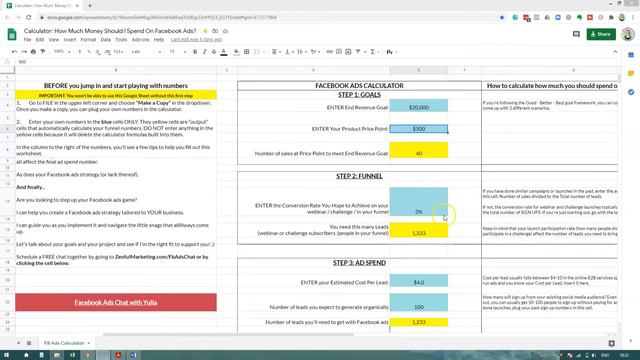The image size is (640, 360).
Task: Select the 3% conversion rate cell
Action: 419,202
